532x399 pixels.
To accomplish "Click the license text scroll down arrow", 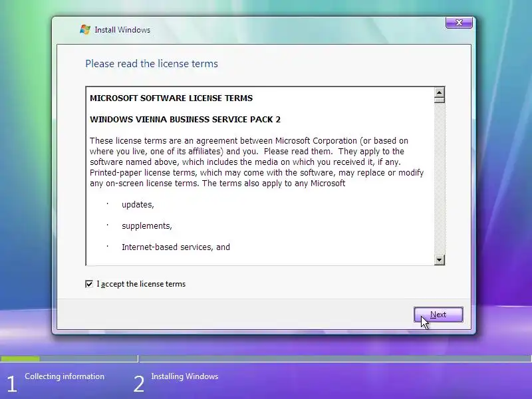I will tap(440, 260).
